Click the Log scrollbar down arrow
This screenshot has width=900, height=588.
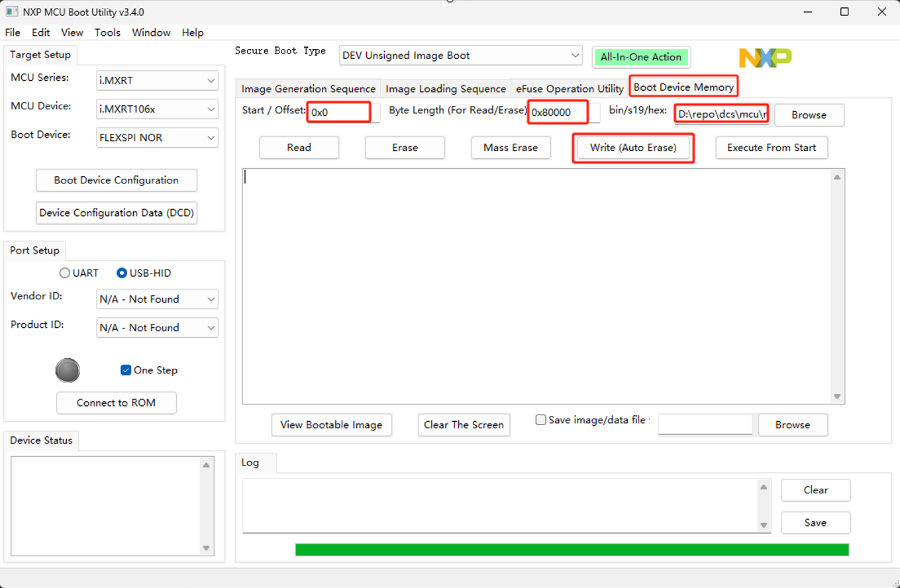(x=764, y=525)
